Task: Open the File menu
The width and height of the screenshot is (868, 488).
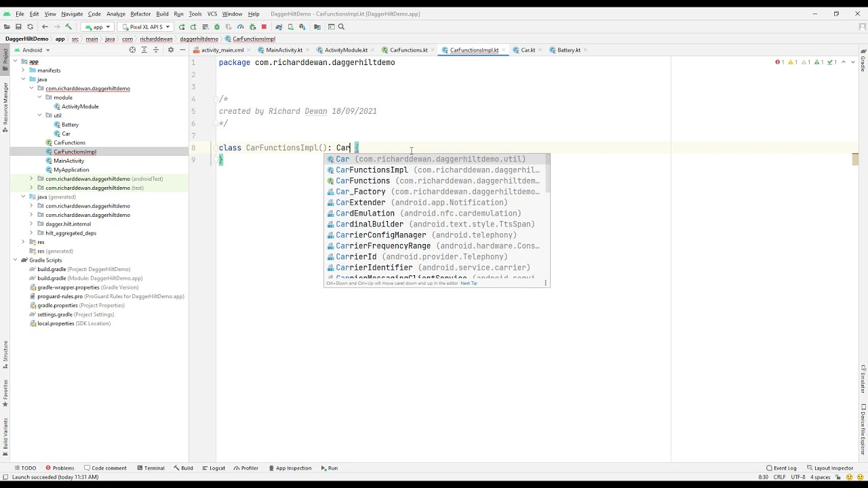Action: click(x=20, y=14)
